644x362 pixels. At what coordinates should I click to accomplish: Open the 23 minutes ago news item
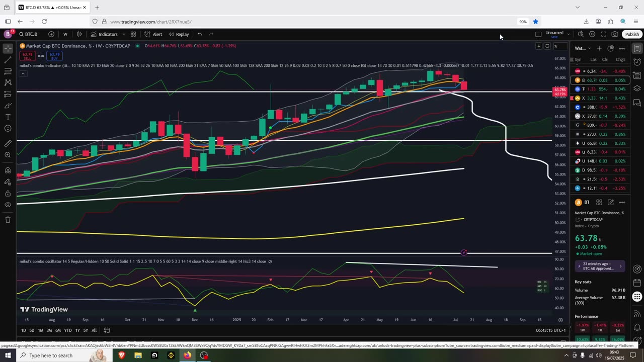point(600,266)
